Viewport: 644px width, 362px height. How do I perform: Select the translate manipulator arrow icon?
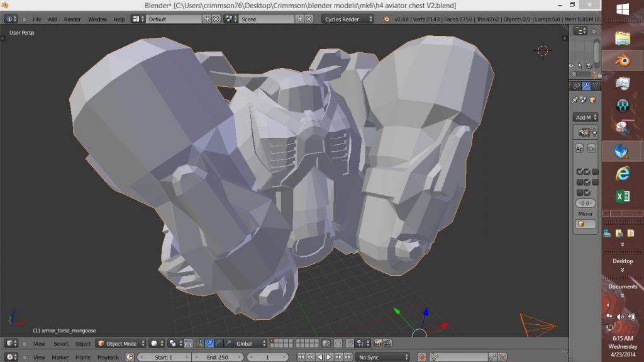tap(209, 344)
